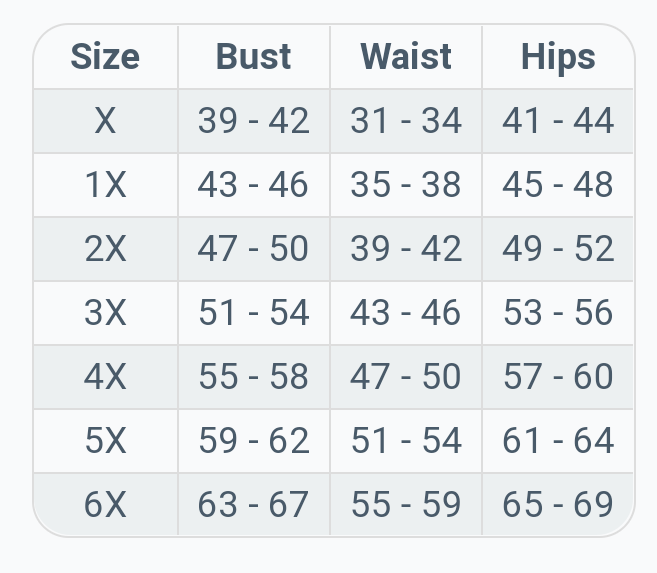
Task: Click the 35 - 38 waist cell
Action: click(406, 185)
